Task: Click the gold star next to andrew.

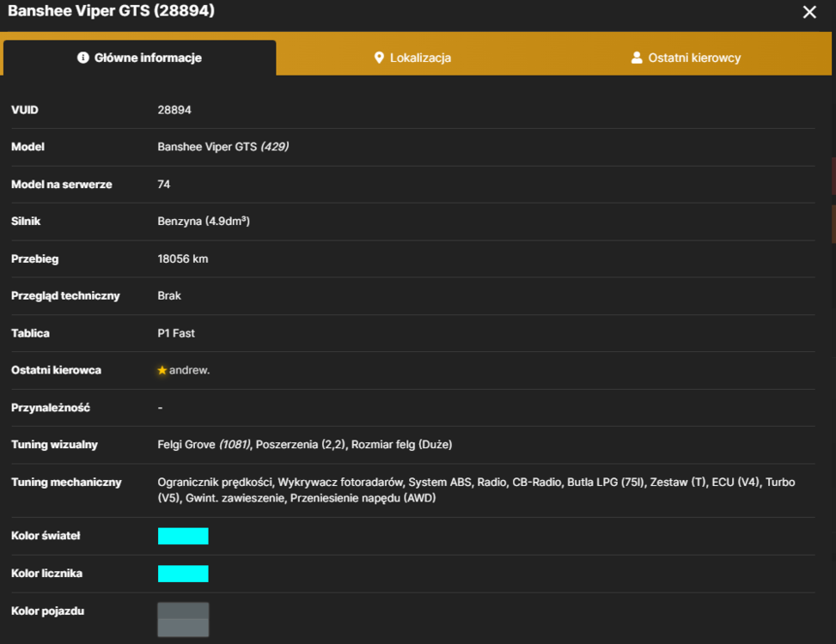Action: tap(162, 370)
